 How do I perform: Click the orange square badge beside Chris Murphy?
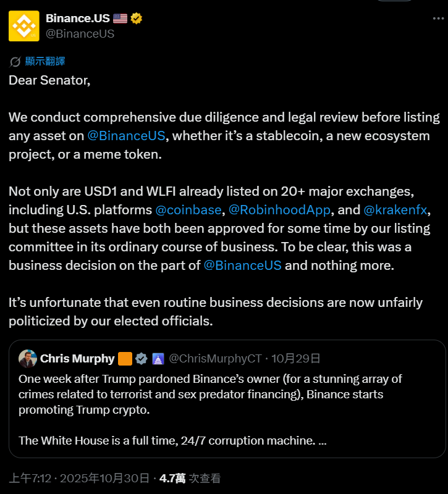(x=125, y=359)
